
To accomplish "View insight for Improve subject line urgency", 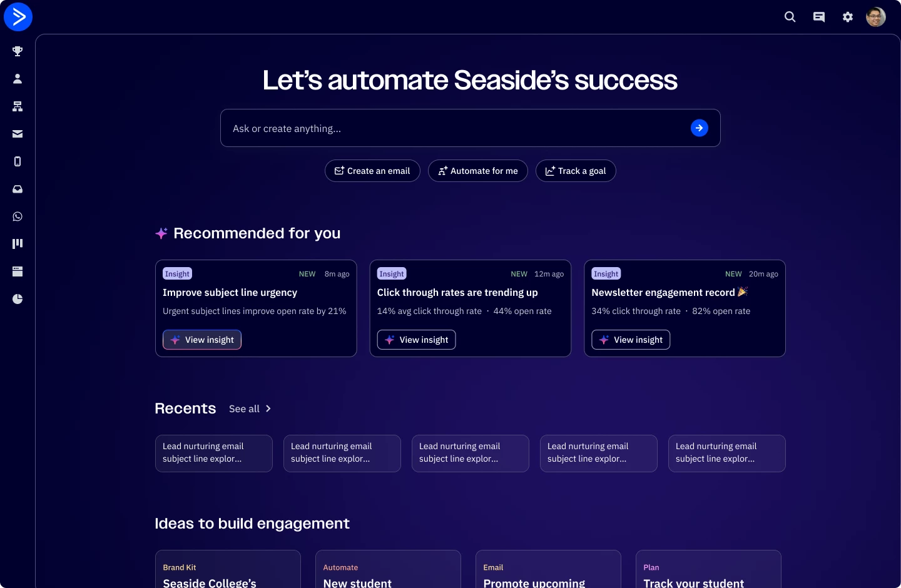I will pos(202,340).
